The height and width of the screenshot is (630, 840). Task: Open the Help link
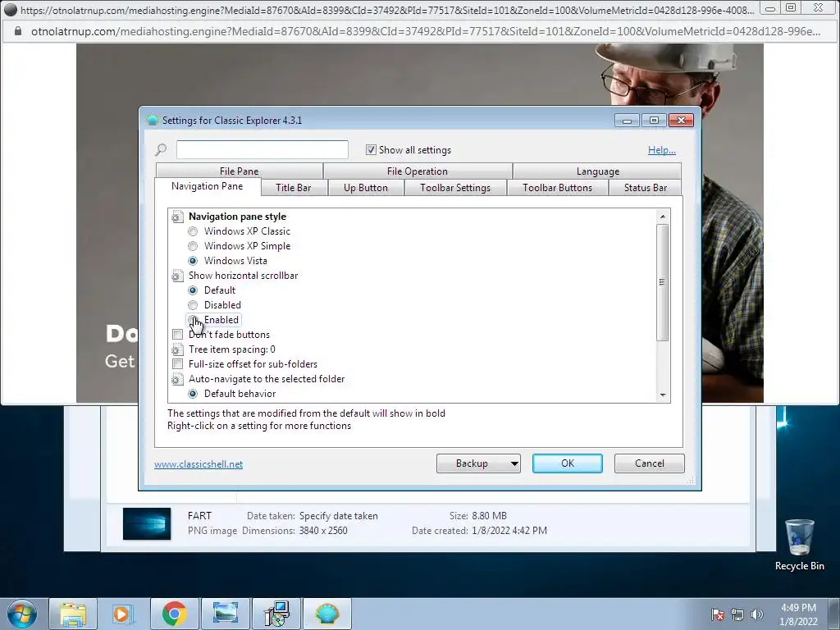662,150
